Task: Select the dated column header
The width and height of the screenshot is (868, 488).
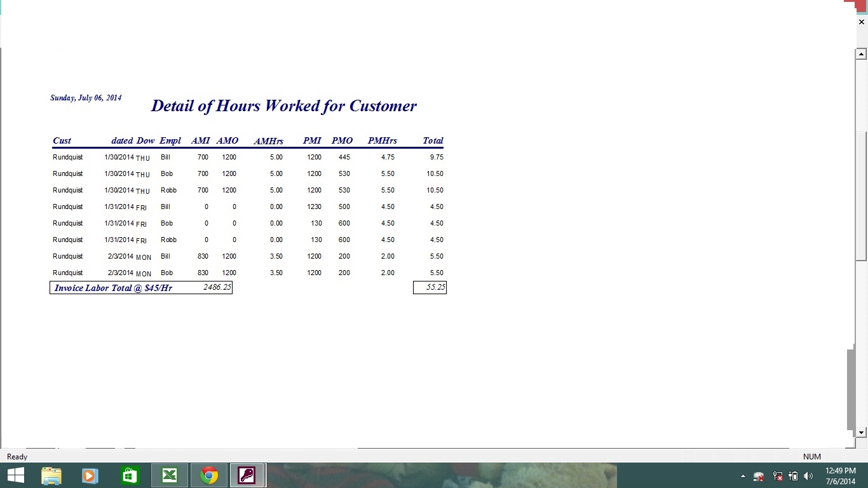Action: coord(122,140)
